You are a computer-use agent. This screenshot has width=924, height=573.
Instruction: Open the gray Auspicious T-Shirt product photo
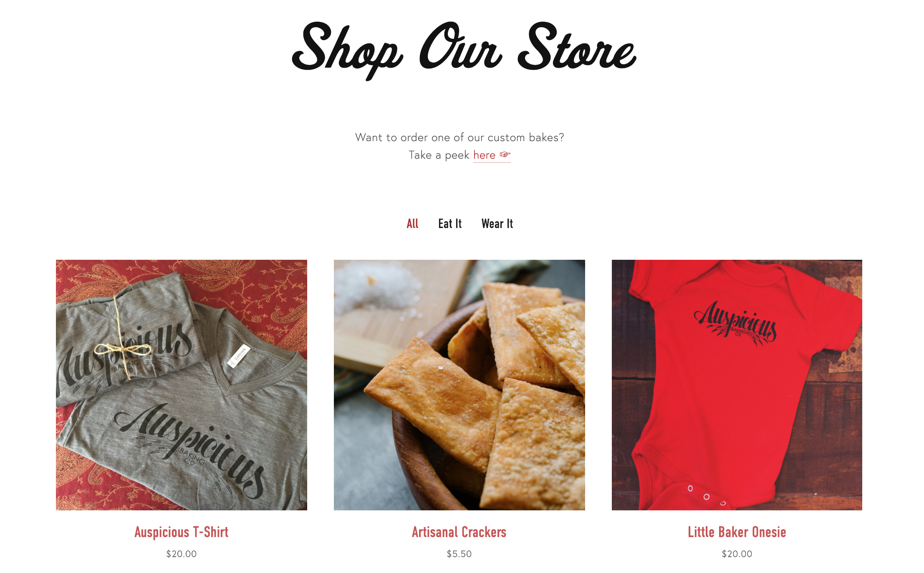[x=182, y=385]
